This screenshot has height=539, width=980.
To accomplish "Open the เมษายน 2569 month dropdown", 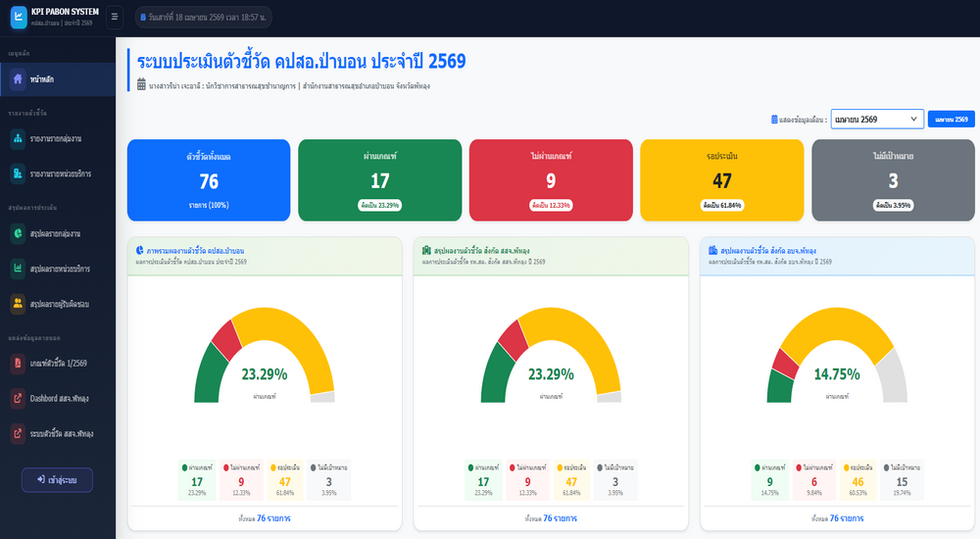I will coord(876,119).
